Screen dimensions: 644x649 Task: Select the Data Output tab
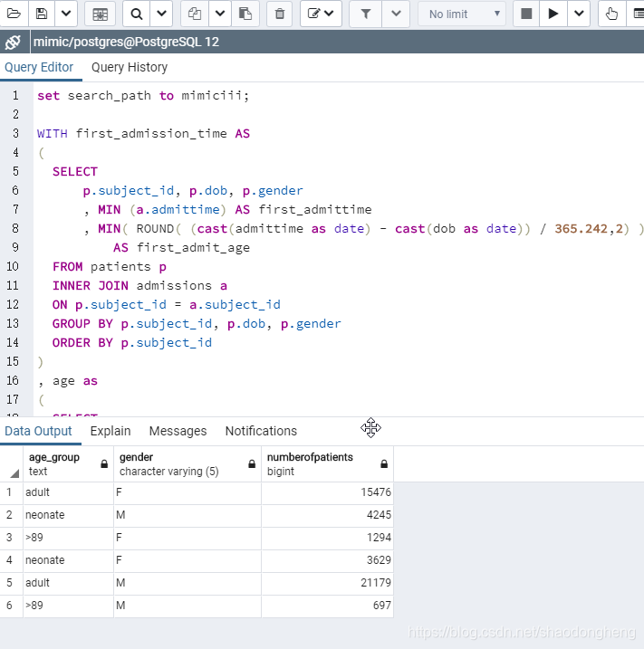(39, 431)
